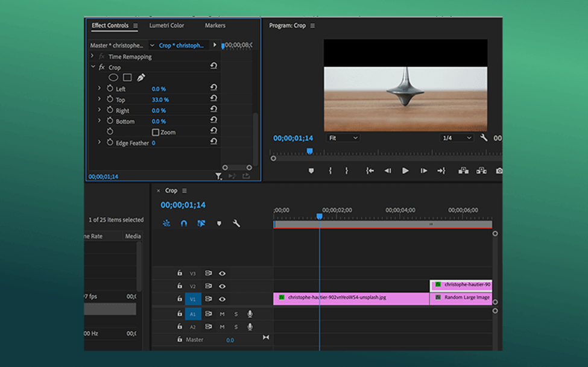The height and width of the screenshot is (367, 588).
Task: Switch to the Markers tab
Action: click(215, 25)
